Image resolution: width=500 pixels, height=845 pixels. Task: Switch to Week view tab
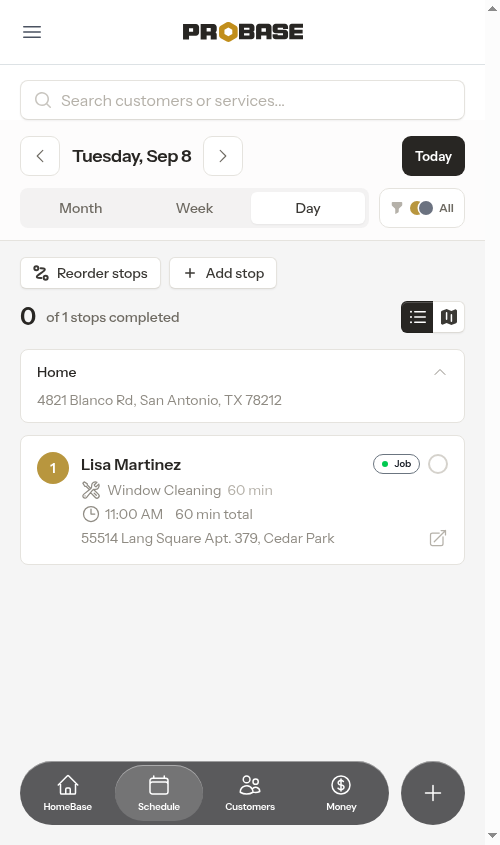click(195, 208)
